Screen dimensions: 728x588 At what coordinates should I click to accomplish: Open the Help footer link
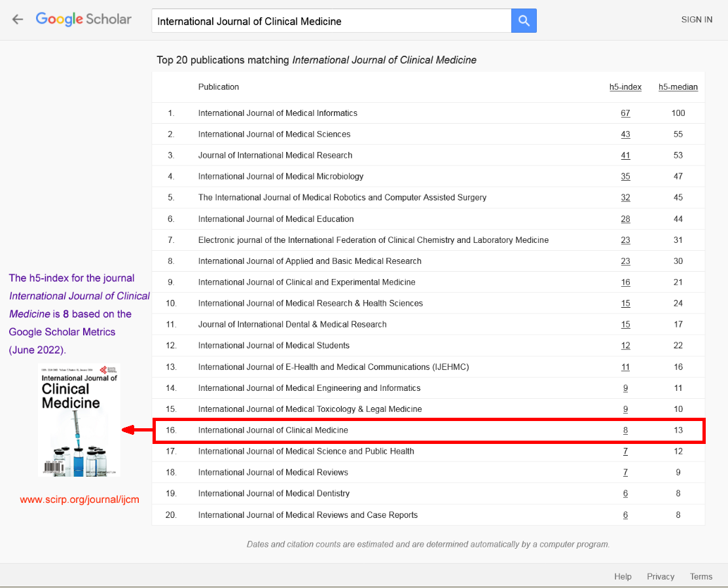point(623,576)
